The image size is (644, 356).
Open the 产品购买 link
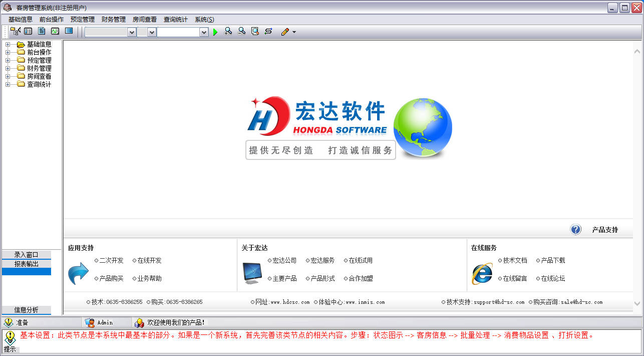click(x=111, y=279)
